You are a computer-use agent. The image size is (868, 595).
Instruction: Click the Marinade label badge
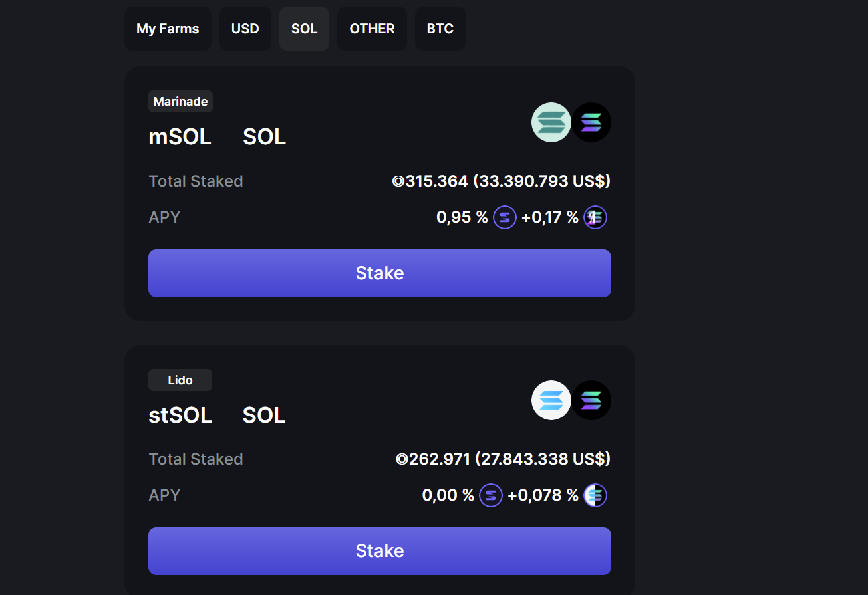pos(180,102)
